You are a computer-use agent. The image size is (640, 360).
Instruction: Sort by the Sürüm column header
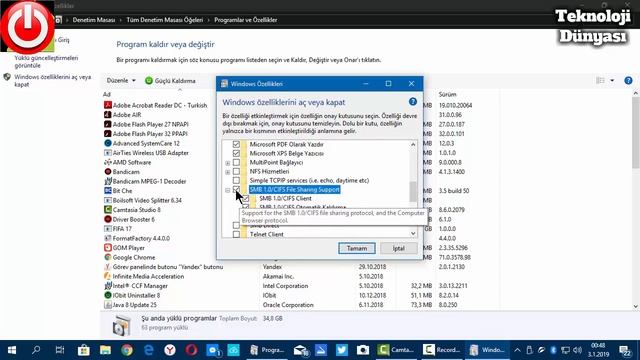[x=448, y=94]
